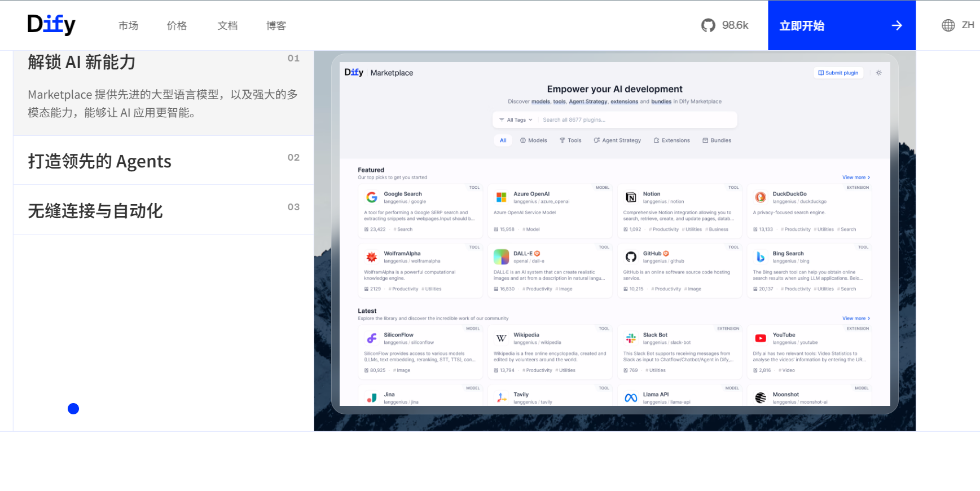Open the All Tags dropdown

click(516, 120)
